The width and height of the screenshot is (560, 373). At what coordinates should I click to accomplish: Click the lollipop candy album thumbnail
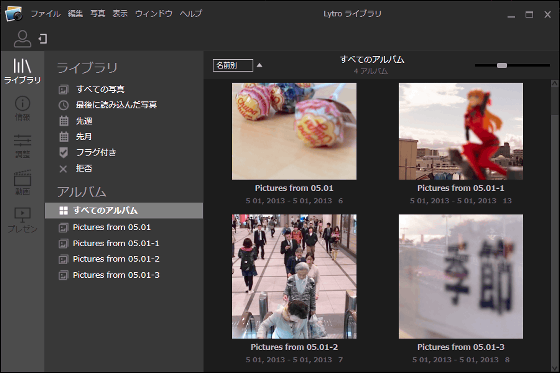294,131
